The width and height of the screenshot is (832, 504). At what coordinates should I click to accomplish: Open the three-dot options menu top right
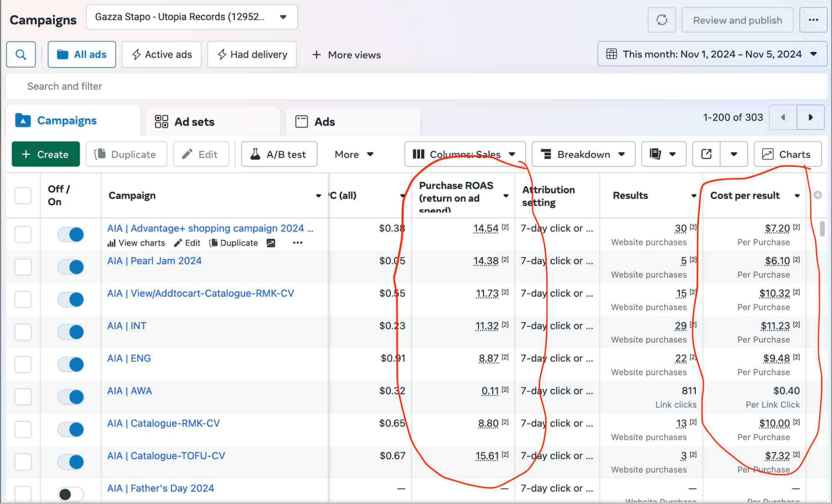(x=813, y=20)
